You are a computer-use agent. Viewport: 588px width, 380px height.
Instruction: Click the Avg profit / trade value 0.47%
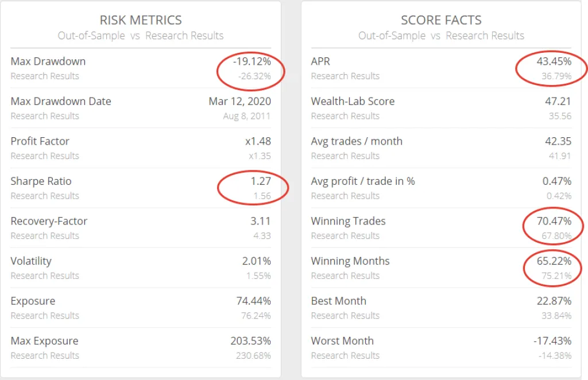556,181
